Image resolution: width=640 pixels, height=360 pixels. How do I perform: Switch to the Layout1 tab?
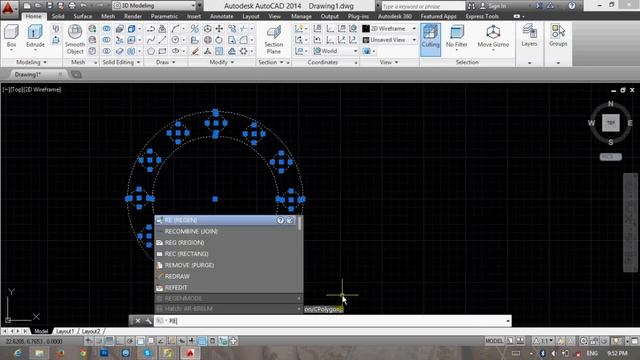(65, 331)
